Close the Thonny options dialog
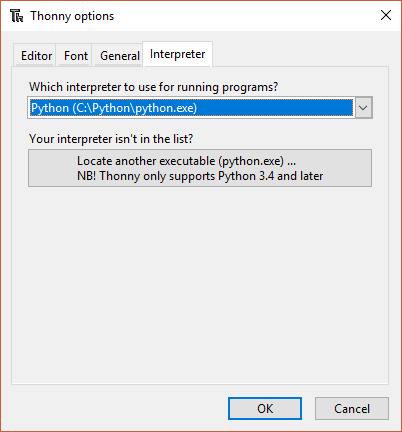 point(386,15)
